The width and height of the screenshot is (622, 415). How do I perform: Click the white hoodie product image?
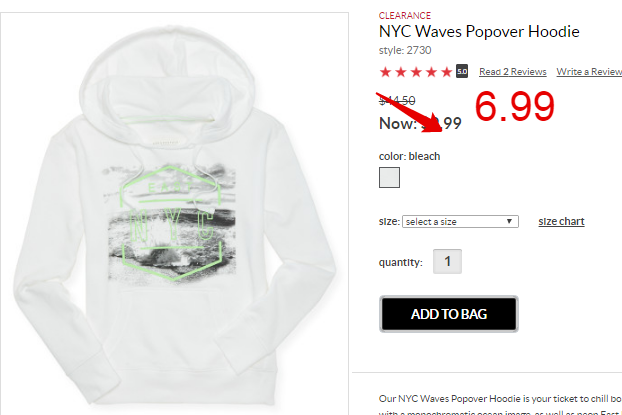(x=175, y=214)
